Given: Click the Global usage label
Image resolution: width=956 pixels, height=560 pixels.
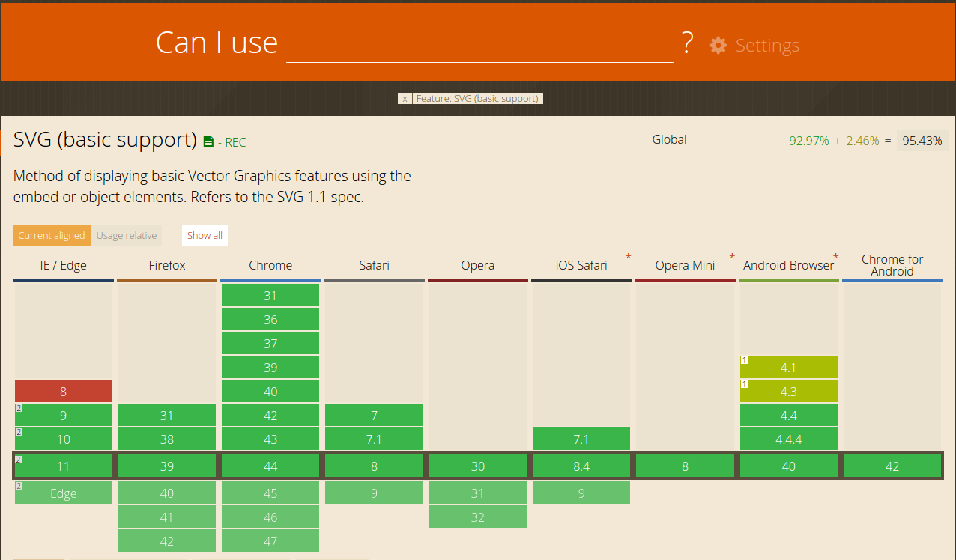Looking at the screenshot, I should pos(669,139).
